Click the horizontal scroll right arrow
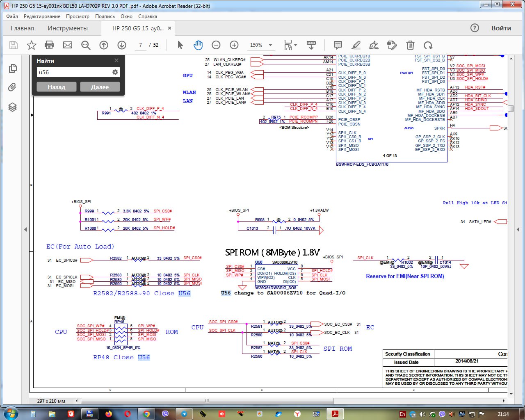Screen dimensions: 525x420 504,401
